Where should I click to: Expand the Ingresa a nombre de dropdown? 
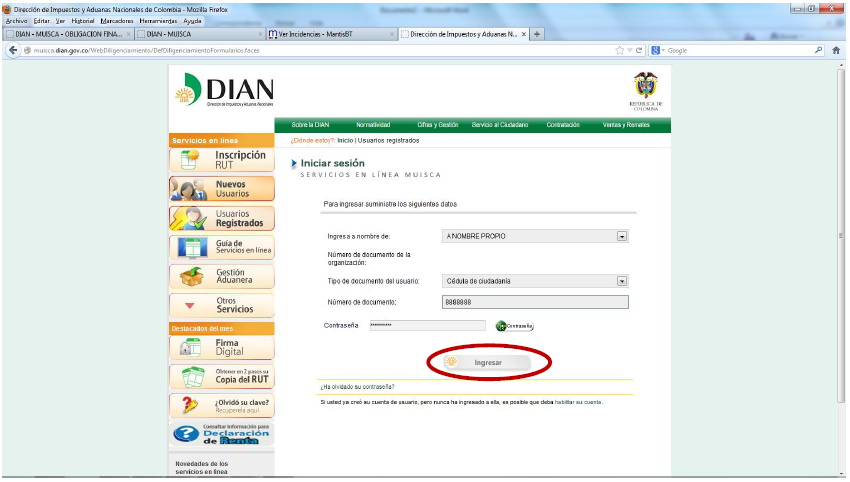pos(622,236)
